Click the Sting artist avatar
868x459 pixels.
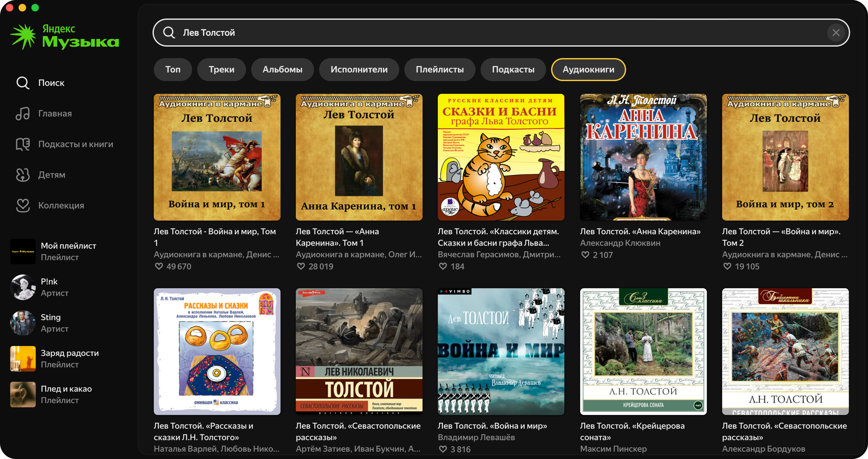(x=23, y=323)
